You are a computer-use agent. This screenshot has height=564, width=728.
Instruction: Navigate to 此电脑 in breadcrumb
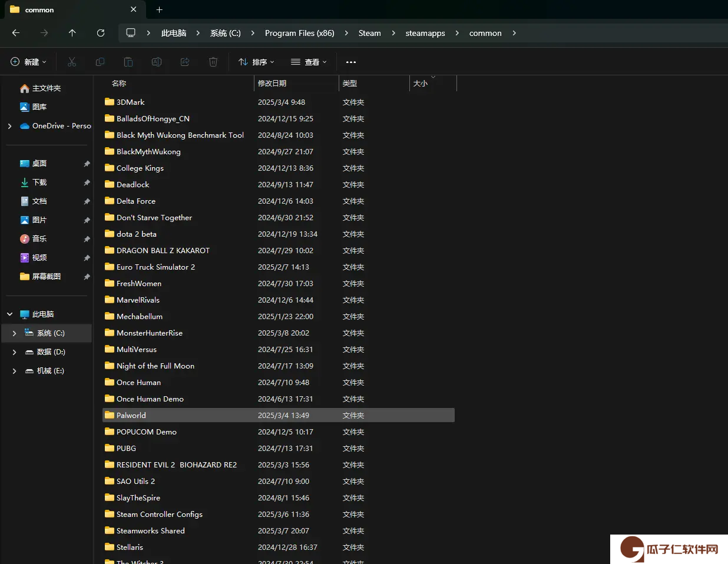tap(174, 33)
